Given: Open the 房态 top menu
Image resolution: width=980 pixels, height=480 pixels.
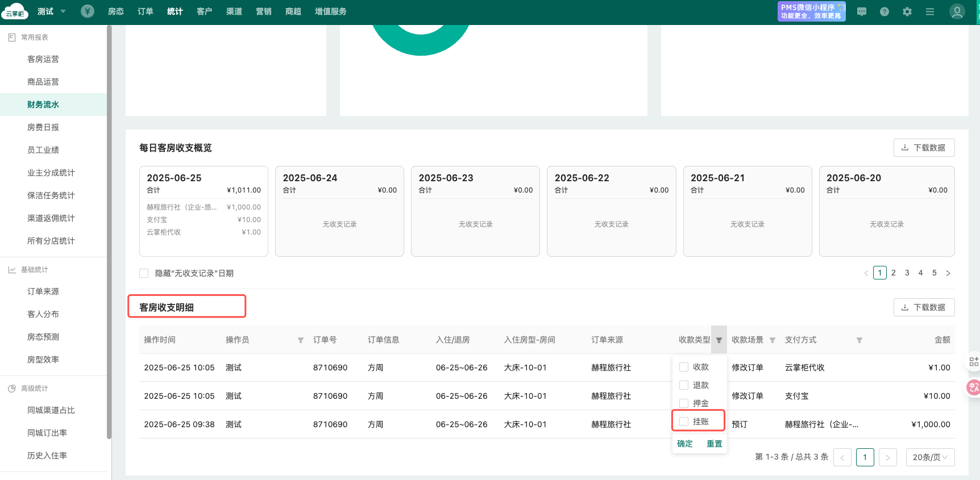Looking at the screenshot, I should pyautogui.click(x=116, y=11).
